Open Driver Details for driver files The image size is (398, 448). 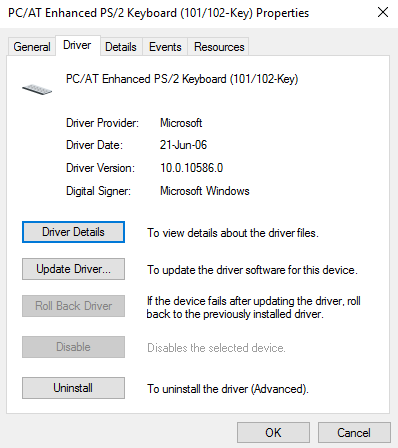73,232
